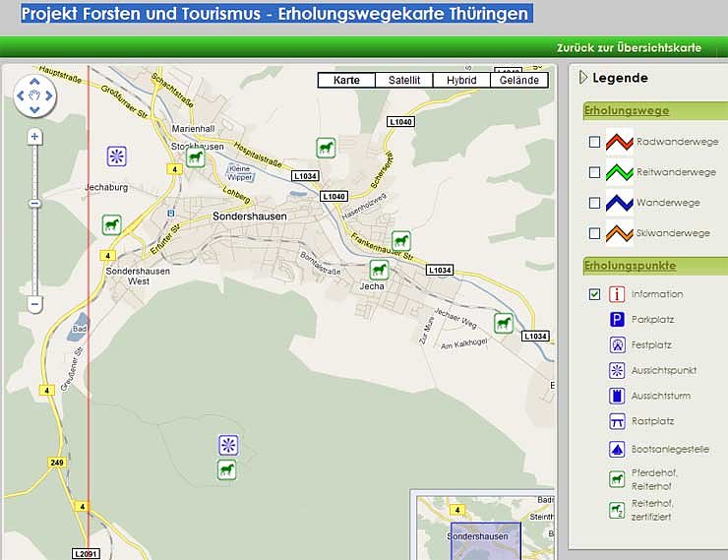Switch map to Gelände view
Viewport: 728px width, 560px height.
coord(518,81)
